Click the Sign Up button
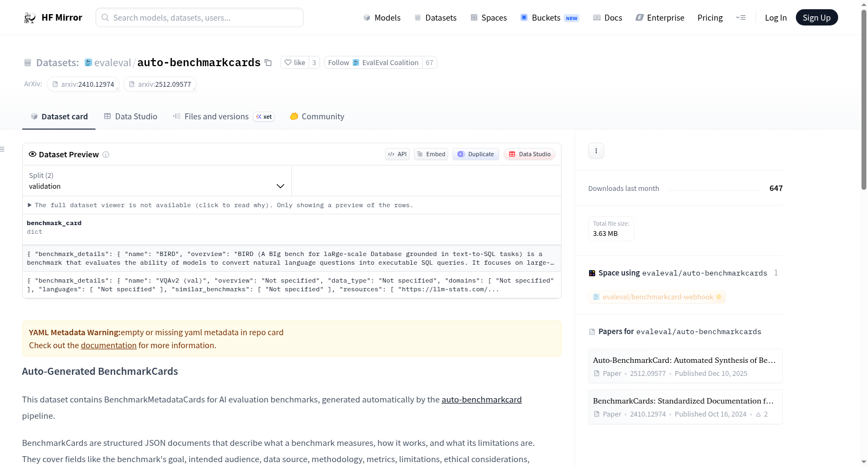 click(817, 18)
